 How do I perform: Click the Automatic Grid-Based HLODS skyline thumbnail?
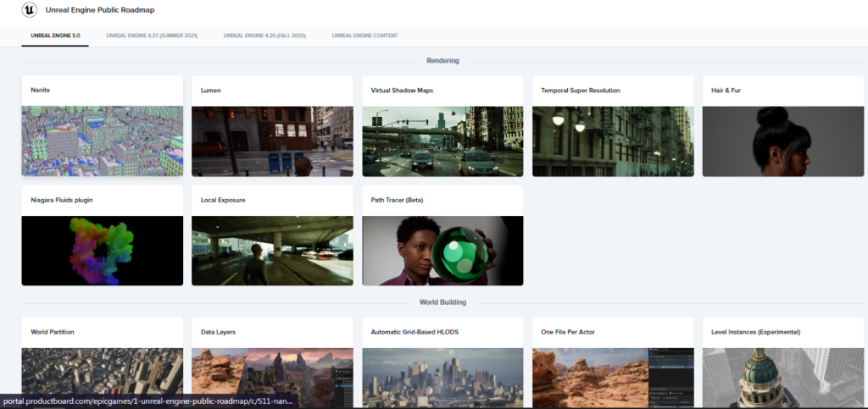click(442, 378)
